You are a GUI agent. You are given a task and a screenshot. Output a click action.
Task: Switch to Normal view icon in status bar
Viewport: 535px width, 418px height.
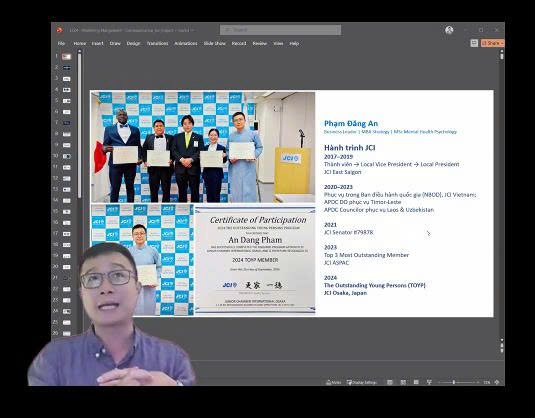390,382
